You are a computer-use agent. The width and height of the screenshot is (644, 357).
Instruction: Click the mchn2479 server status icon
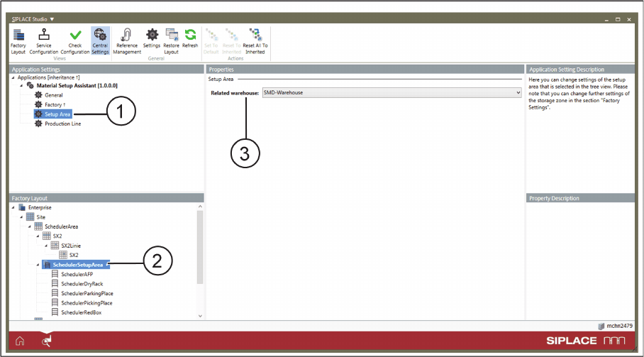coord(601,326)
